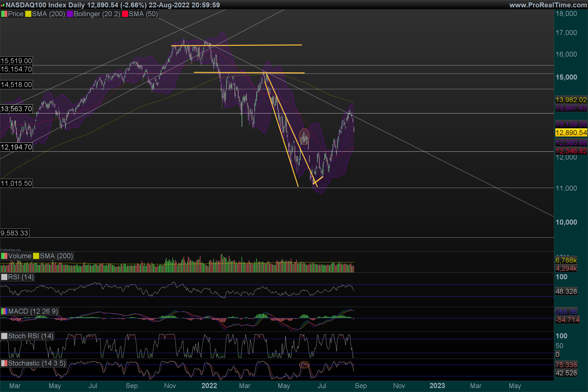The image size is (588, 392).
Task: Click the red SMA (50) legend icon
Action: pyautogui.click(x=125, y=14)
